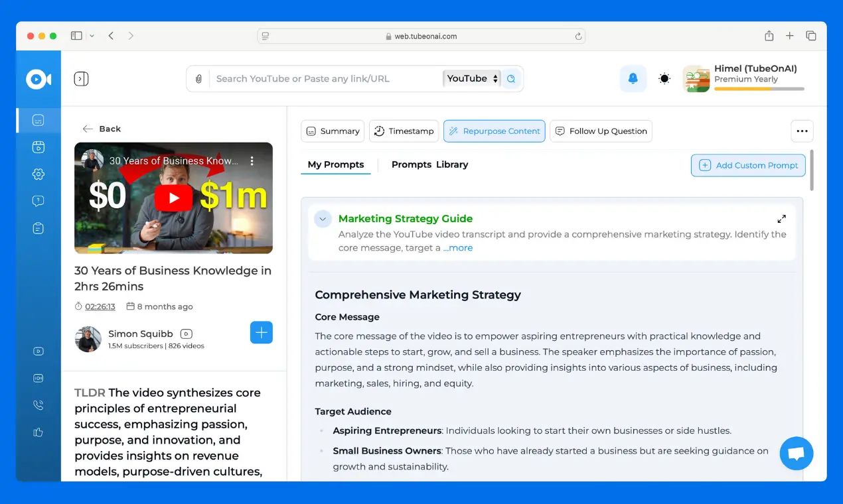Open the live chat bubble widget
The image size is (843, 504).
point(797,454)
